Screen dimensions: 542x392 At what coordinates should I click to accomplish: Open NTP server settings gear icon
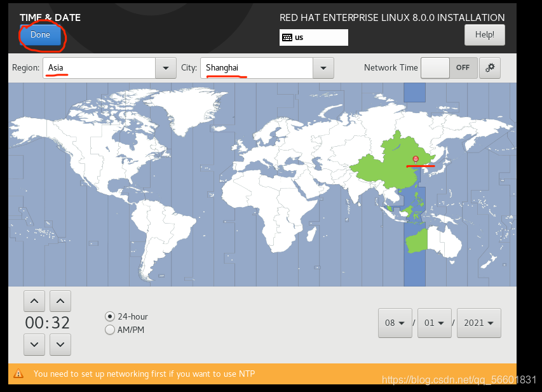489,68
